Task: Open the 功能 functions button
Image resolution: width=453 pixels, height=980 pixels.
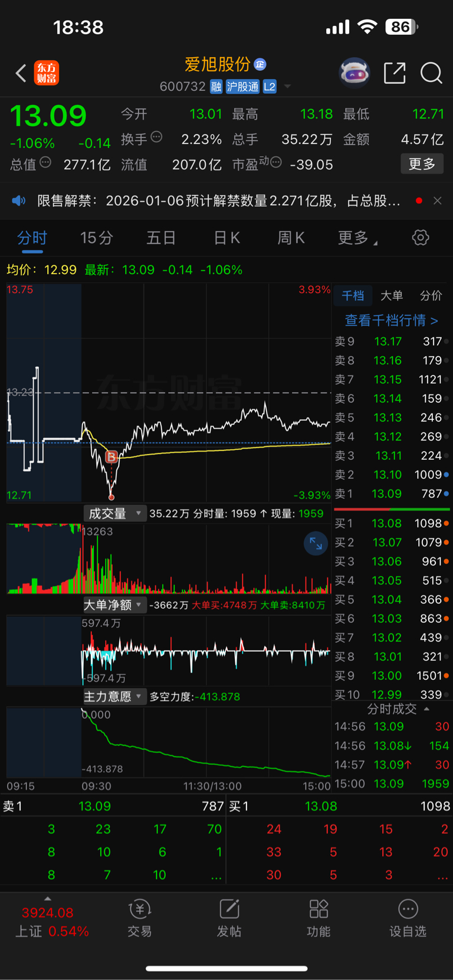Action: click(x=319, y=919)
